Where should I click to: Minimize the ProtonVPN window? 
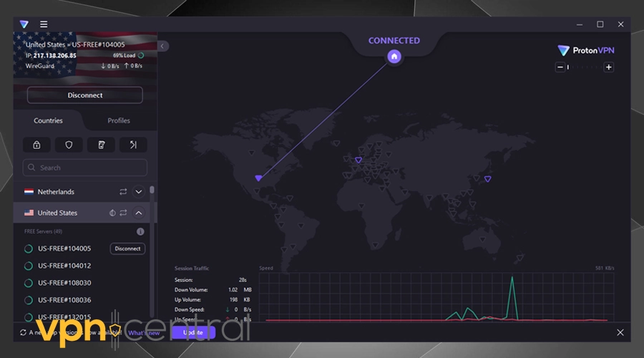(x=580, y=24)
